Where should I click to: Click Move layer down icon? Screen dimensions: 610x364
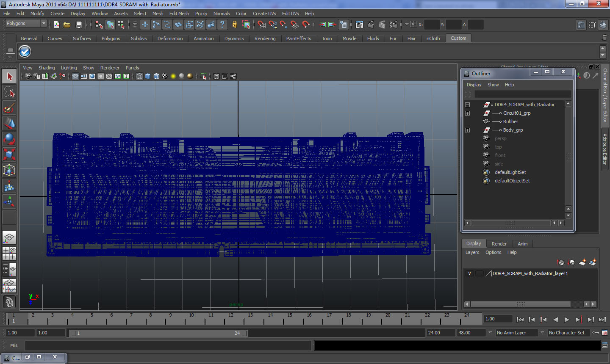571,262
